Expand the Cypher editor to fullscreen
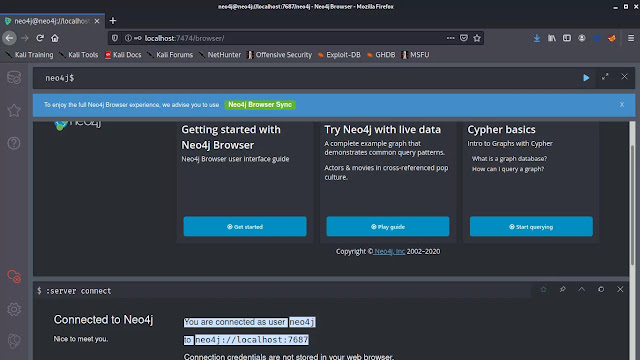Image resolution: width=640 pixels, height=360 pixels. pos(605,77)
